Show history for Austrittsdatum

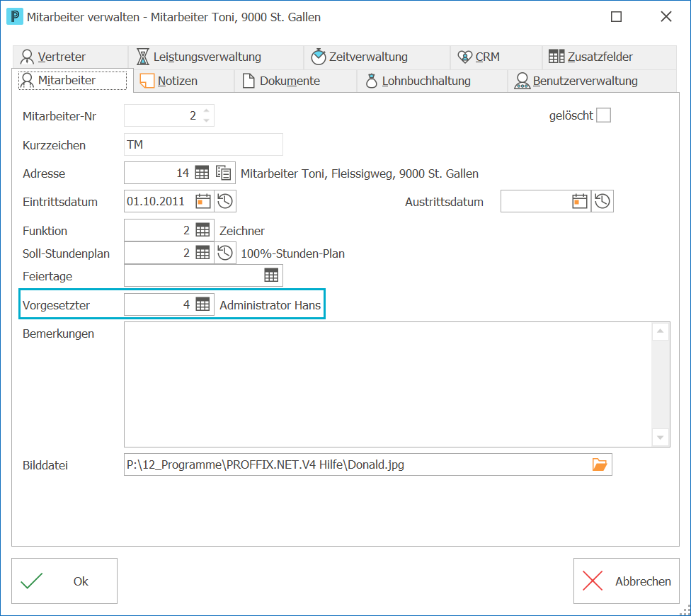(x=603, y=201)
